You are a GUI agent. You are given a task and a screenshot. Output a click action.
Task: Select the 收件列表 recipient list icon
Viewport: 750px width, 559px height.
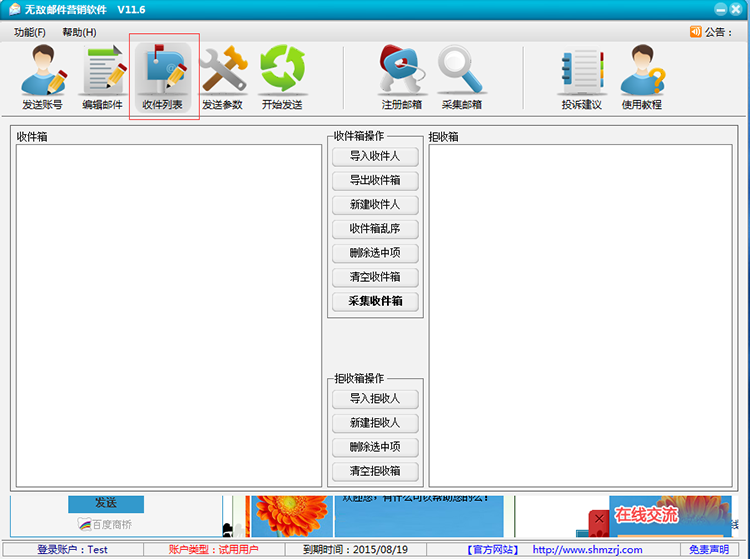(x=163, y=77)
